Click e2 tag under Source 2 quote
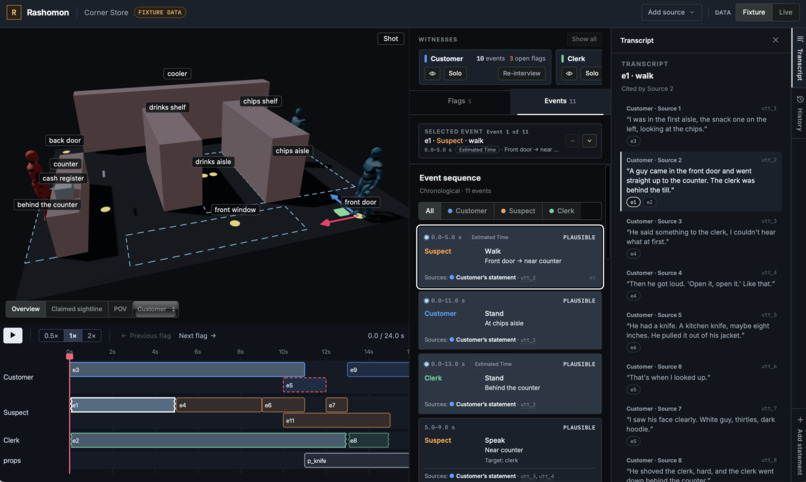 click(x=649, y=202)
